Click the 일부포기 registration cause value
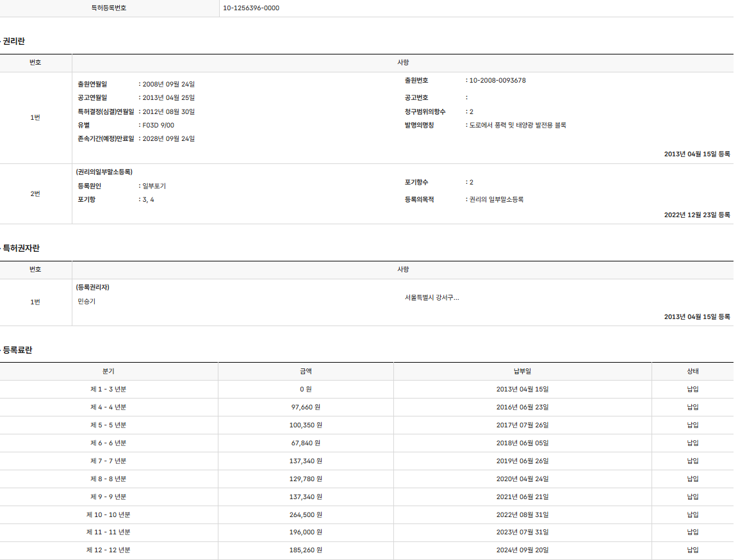 click(154, 186)
